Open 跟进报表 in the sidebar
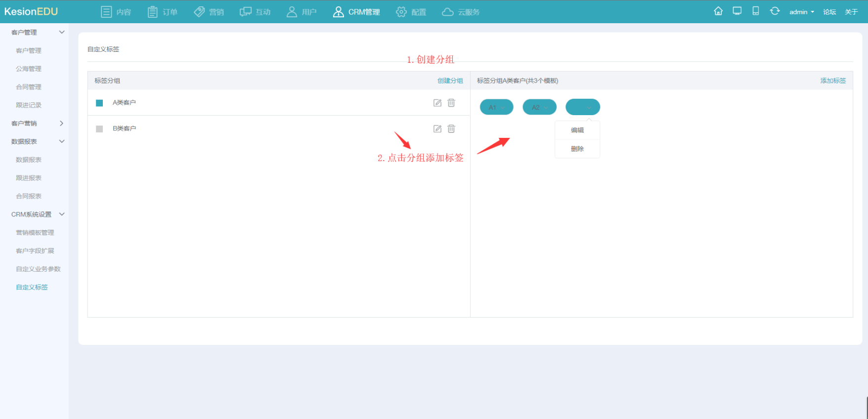This screenshot has height=419, width=868. [29, 178]
